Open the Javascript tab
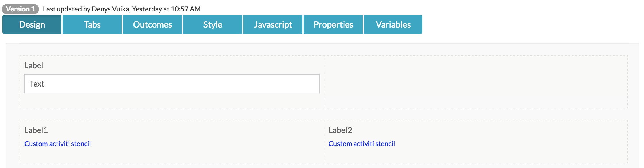 pyautogui.click(x=273, y=24)
